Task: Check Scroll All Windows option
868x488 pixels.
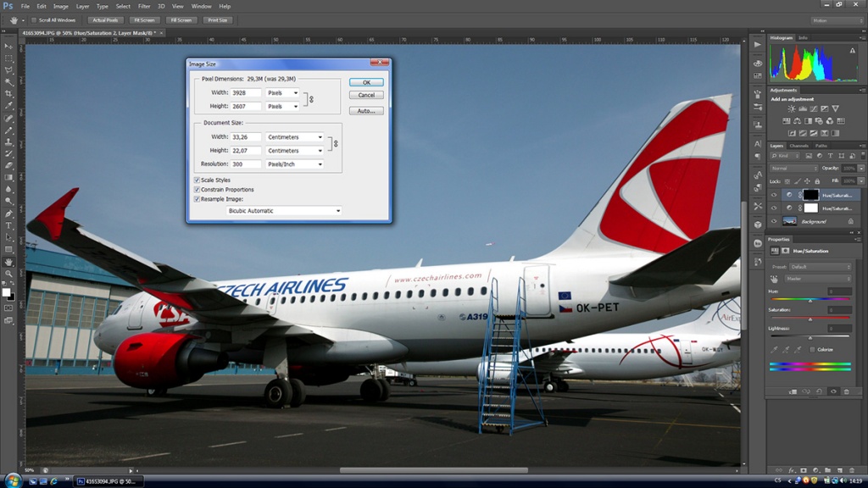Action: 34,20
